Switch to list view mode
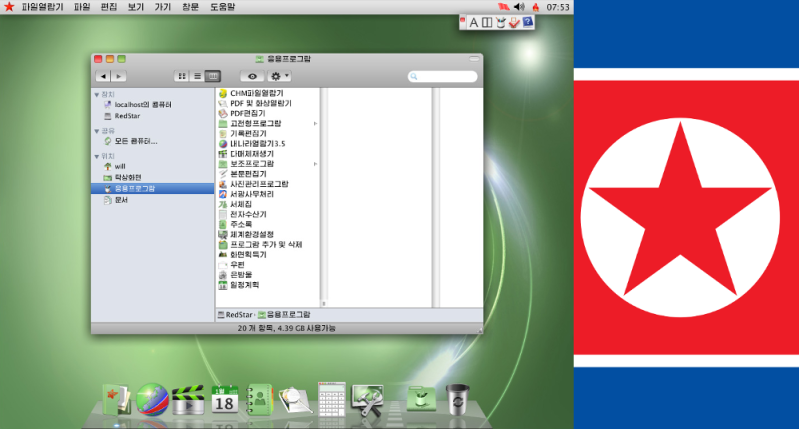799x429 pixels. [x=198, y=76]
